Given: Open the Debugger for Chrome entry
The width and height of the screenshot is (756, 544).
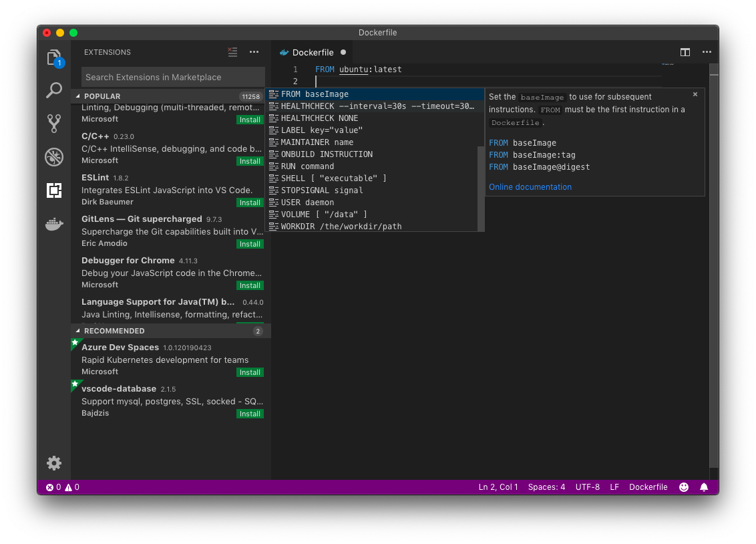Looking at the screenshot, I should tap(171, 273).
